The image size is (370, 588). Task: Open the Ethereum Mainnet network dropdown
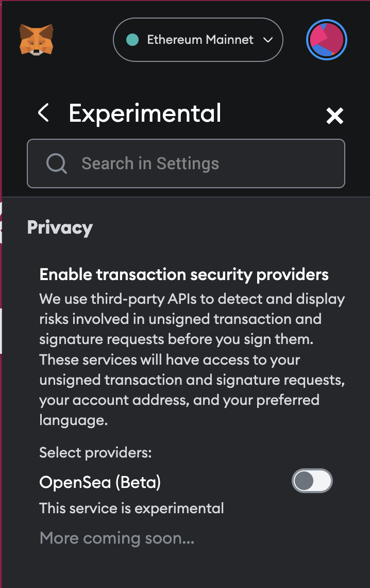pos(198,40)
